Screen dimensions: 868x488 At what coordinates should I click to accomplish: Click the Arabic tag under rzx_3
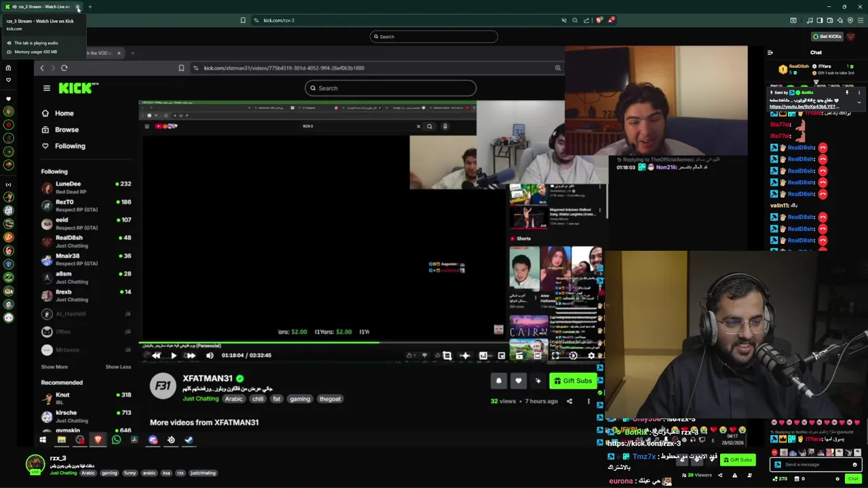coord(88,473)
